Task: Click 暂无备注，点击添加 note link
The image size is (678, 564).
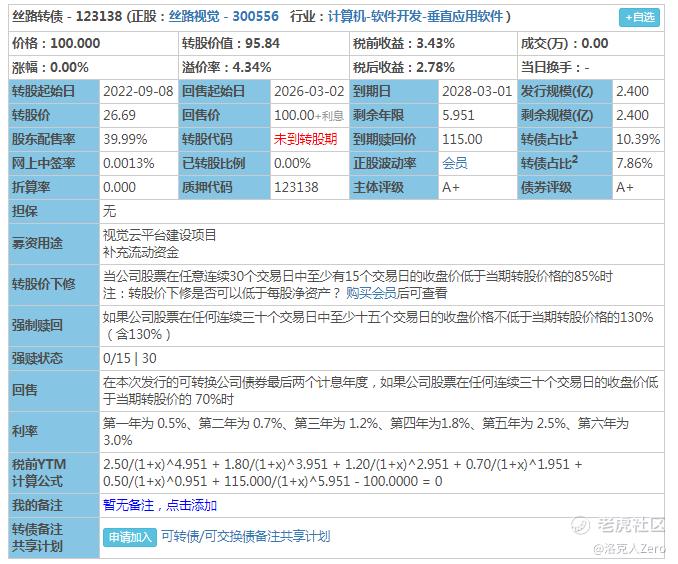Action: (160, 505)
